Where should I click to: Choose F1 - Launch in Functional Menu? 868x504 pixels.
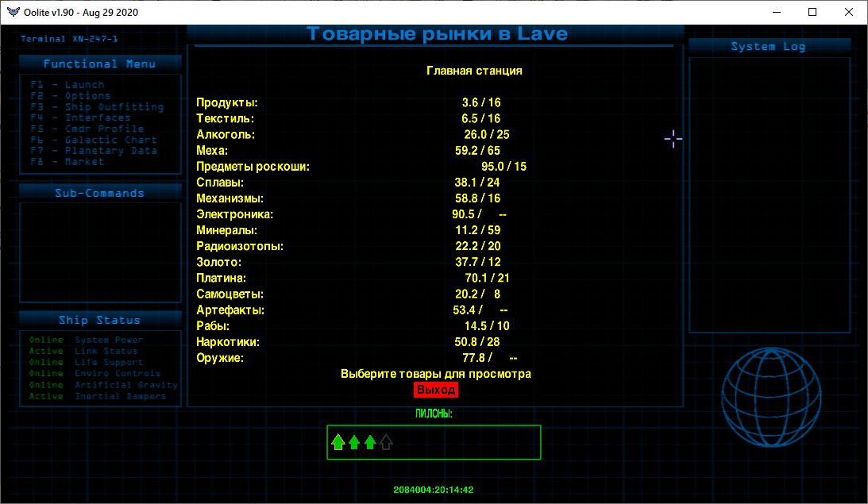tap(68, 85)
